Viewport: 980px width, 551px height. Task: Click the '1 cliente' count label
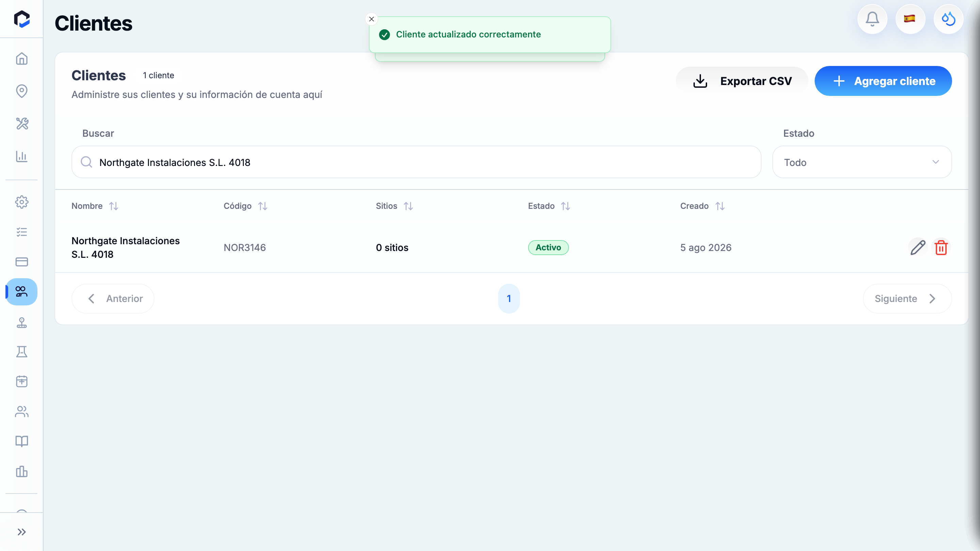tap(158, 75)
